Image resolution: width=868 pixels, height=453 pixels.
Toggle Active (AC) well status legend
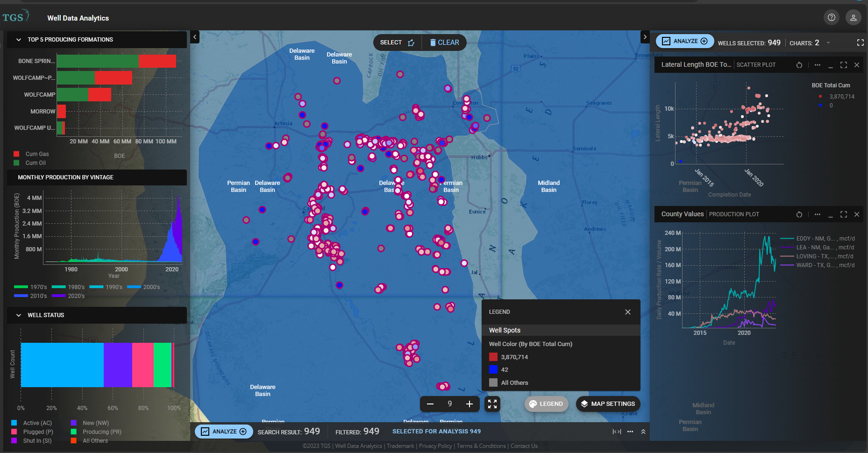[x=31, y=423]
